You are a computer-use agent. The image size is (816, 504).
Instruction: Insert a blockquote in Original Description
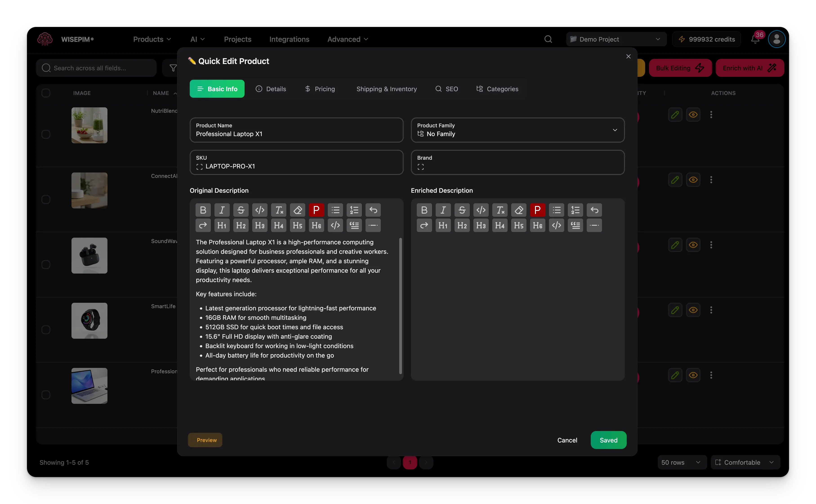(x=354, y=225)
